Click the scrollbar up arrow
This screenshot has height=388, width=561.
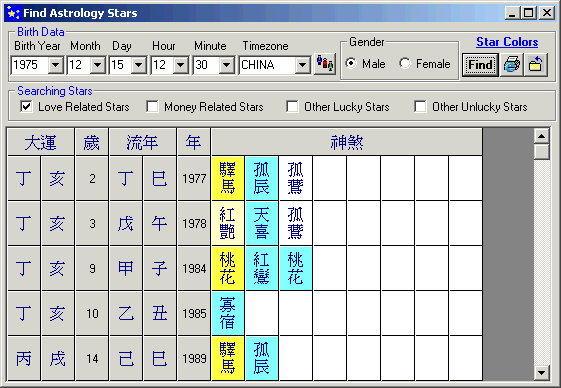(541, 136)
